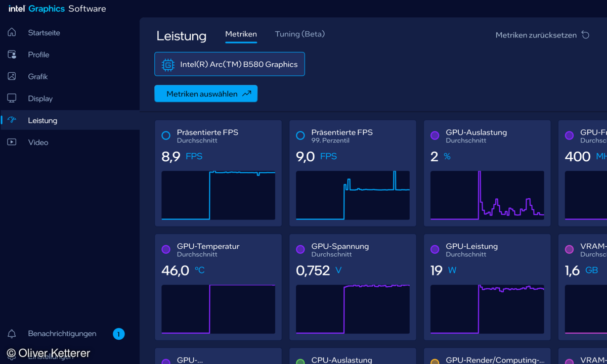Click the 9,0 FPS value

(316, 157)
